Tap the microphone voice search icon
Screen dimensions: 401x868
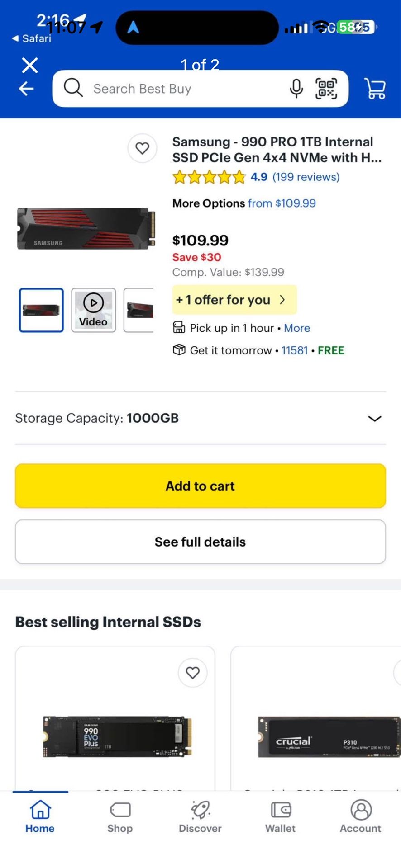(296, 89)
